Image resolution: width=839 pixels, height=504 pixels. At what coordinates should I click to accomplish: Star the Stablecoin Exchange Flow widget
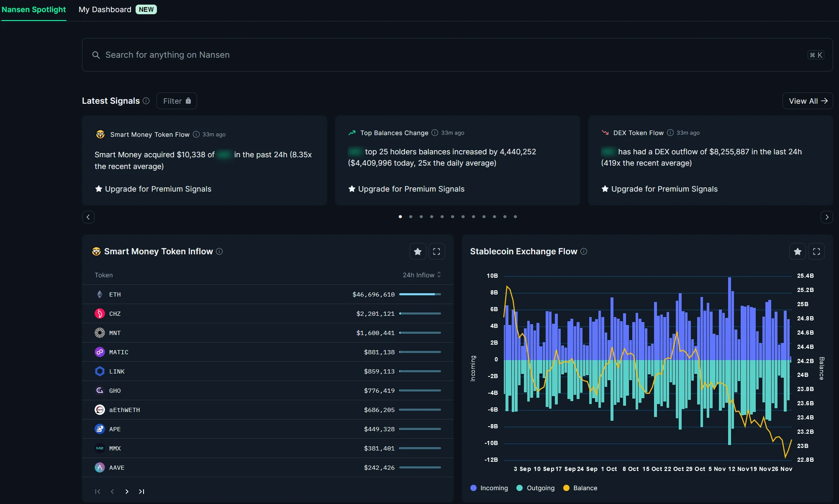pyautogui.click(x=798, y=251)
